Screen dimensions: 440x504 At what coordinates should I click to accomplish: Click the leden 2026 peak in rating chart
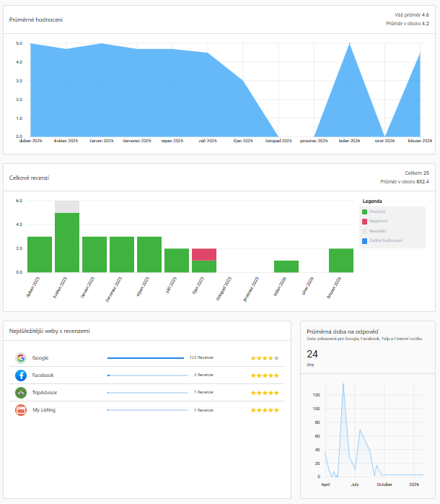349,44
